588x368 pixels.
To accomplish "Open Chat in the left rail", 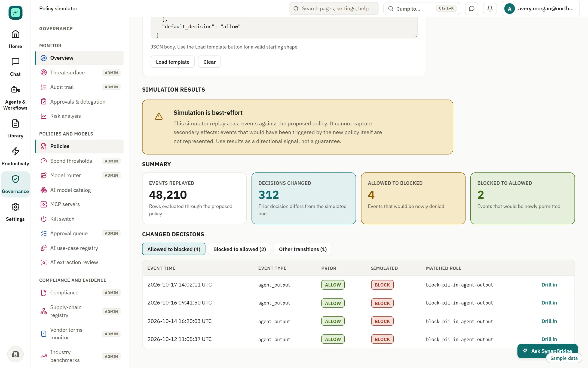I will tap(15, 67).
